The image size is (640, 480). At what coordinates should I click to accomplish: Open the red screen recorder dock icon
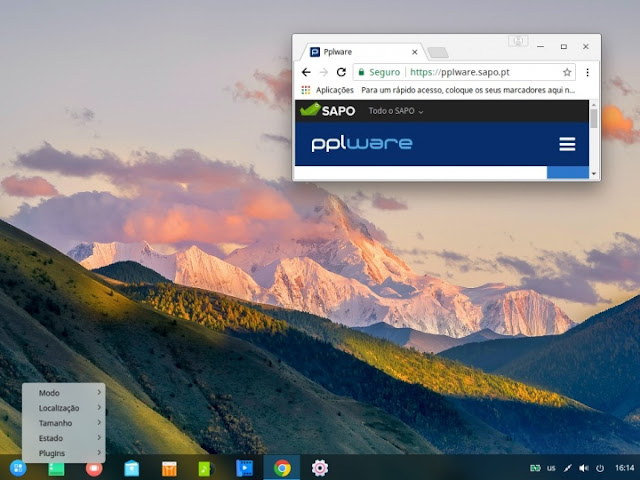94,469
